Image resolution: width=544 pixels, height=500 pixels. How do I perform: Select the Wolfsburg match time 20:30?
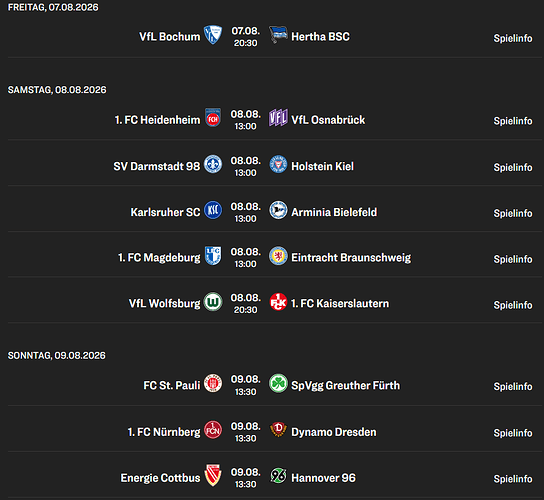point(246,310)
